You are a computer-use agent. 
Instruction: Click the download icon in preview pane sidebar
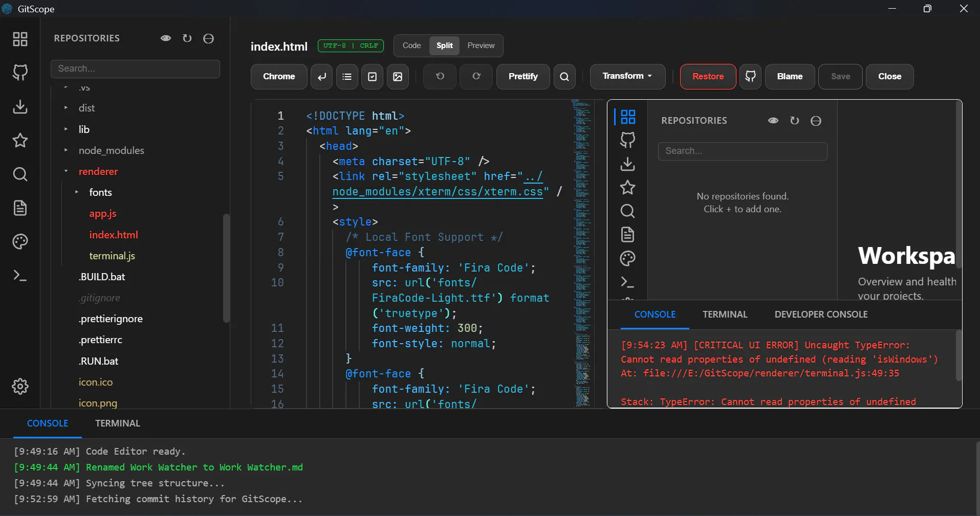click(628, 164)
